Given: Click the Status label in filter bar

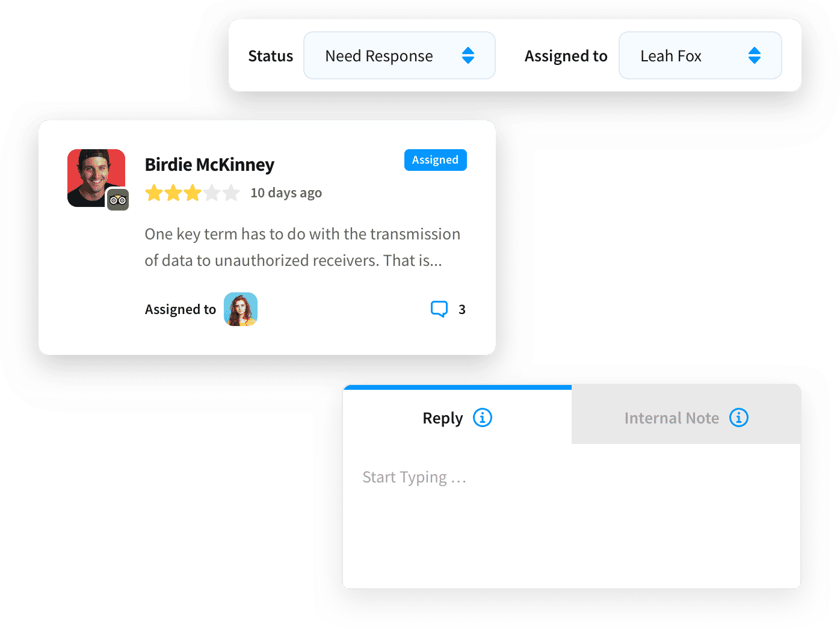Looking at the screenshot, I should pyautogui.click(x=271, y=56).
